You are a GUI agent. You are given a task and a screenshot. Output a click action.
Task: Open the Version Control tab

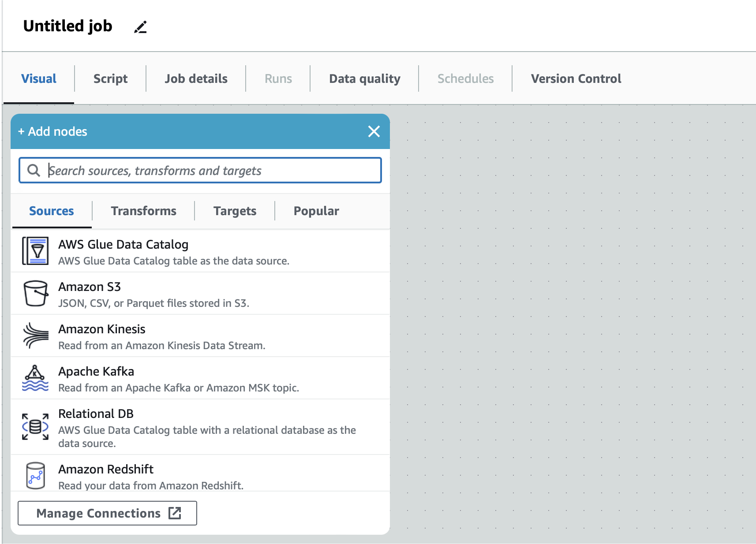pos(576,78)
